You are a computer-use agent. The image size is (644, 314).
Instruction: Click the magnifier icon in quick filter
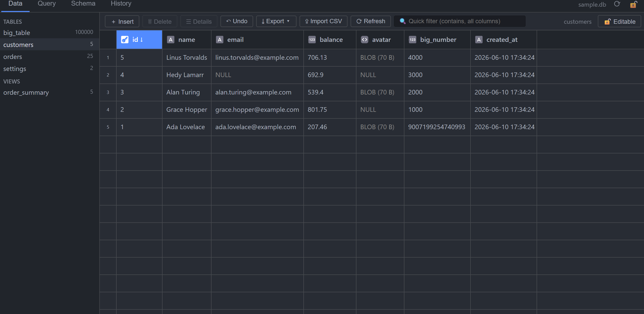pos(402,21)
